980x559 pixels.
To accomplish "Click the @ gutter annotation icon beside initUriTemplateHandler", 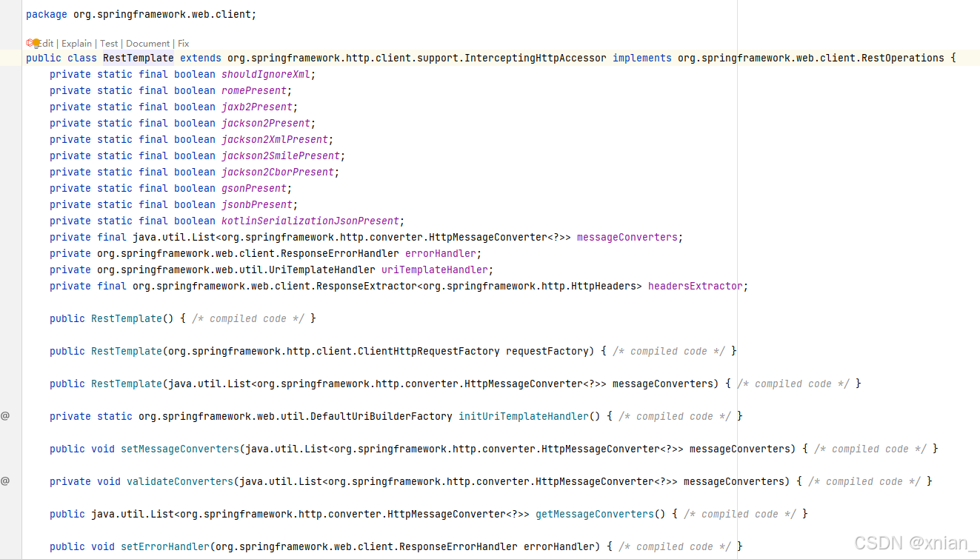I will pyautogui.click(x=5, y=415).
